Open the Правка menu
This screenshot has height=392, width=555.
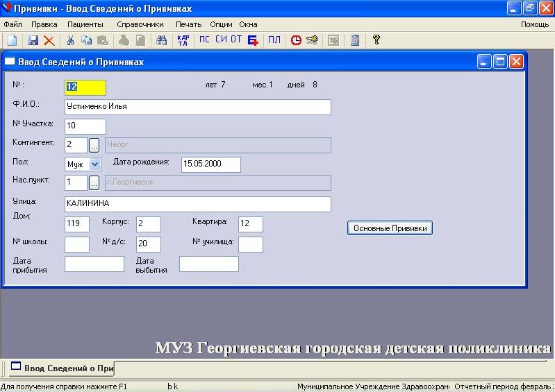[44, 24]
